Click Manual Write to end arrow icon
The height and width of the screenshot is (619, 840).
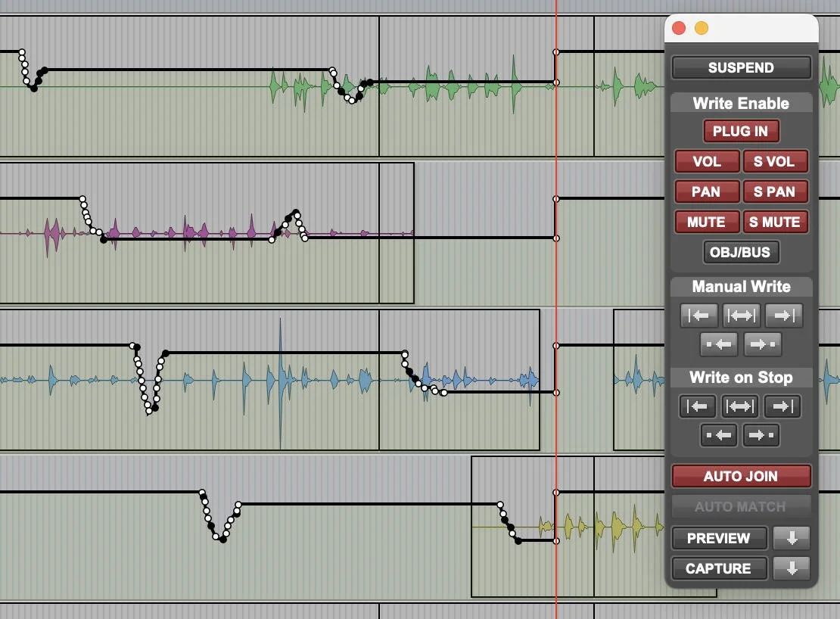784,316
